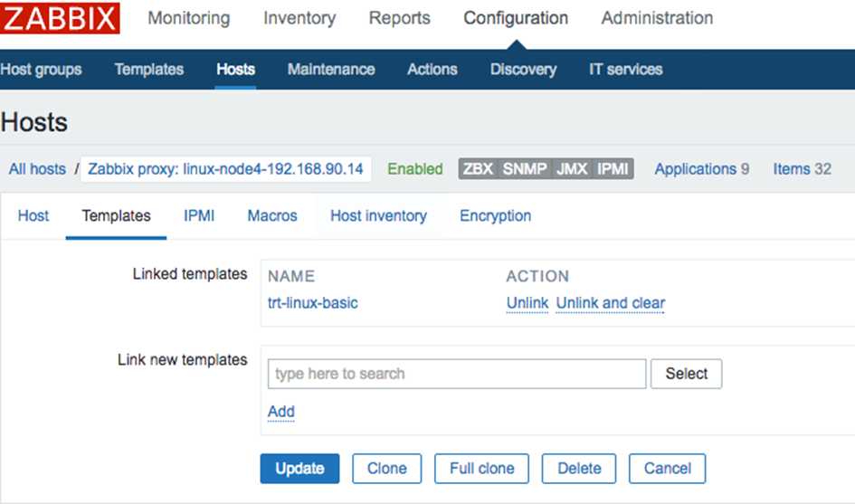Click the Add link
Image resolution: width=855 pixels, height=504 pixels.
click(280, 412)
